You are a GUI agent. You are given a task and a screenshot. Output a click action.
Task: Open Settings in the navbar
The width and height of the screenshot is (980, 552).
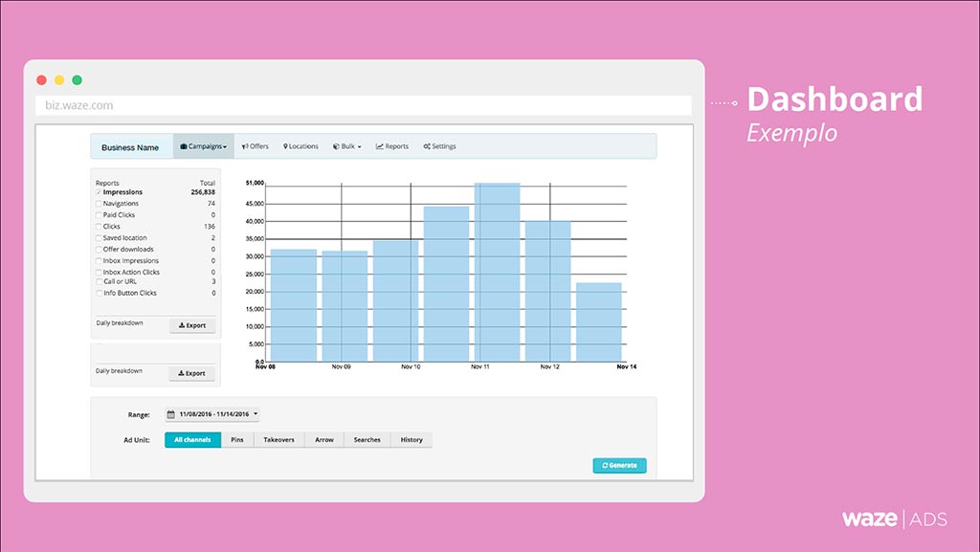pyautogui.click(x=439, y=146)
